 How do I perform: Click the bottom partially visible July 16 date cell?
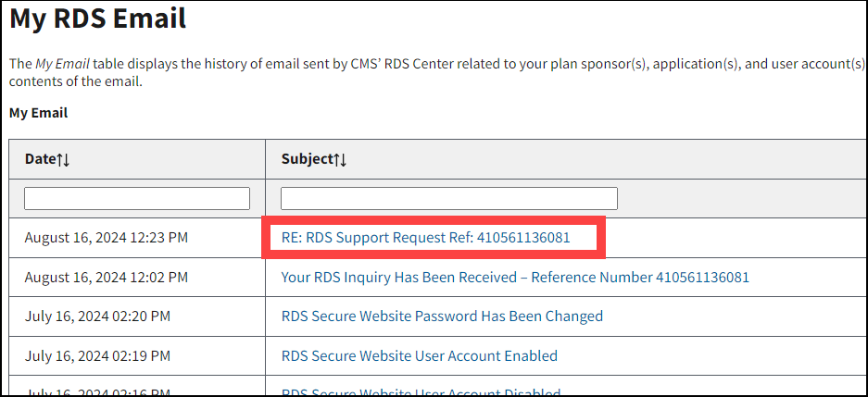(97, 392)
